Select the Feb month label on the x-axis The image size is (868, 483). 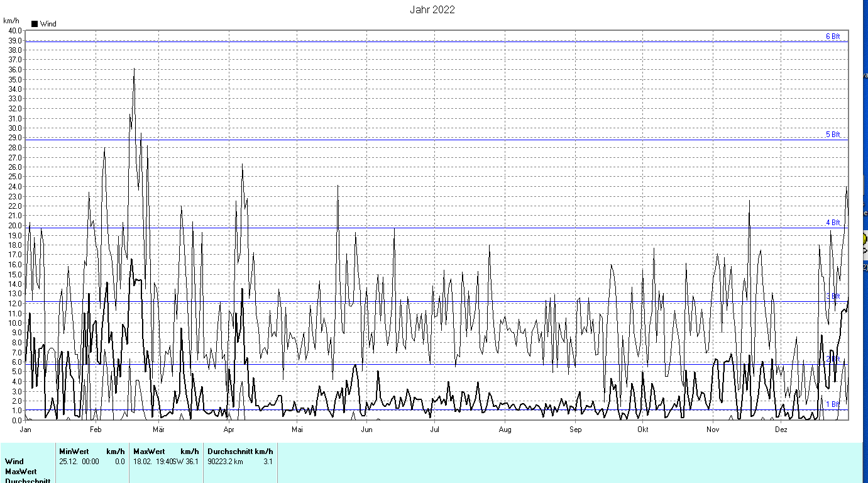96,430
